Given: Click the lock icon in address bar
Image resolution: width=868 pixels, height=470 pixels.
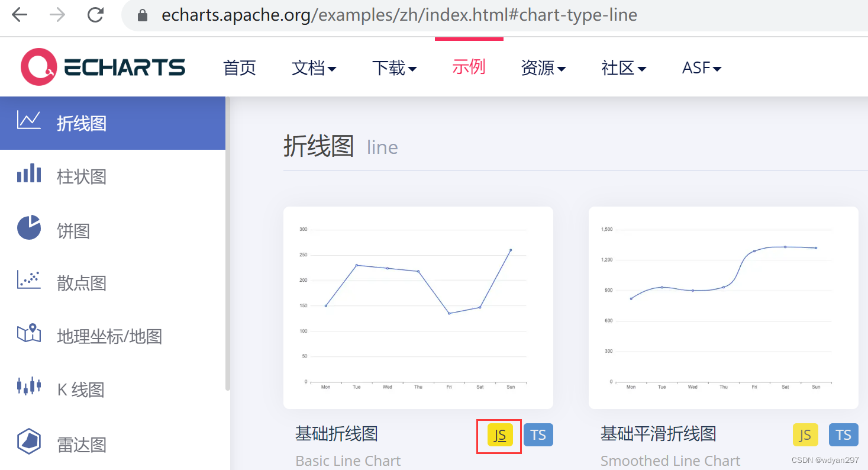Looking at the screenshot, I should [142, 15].
